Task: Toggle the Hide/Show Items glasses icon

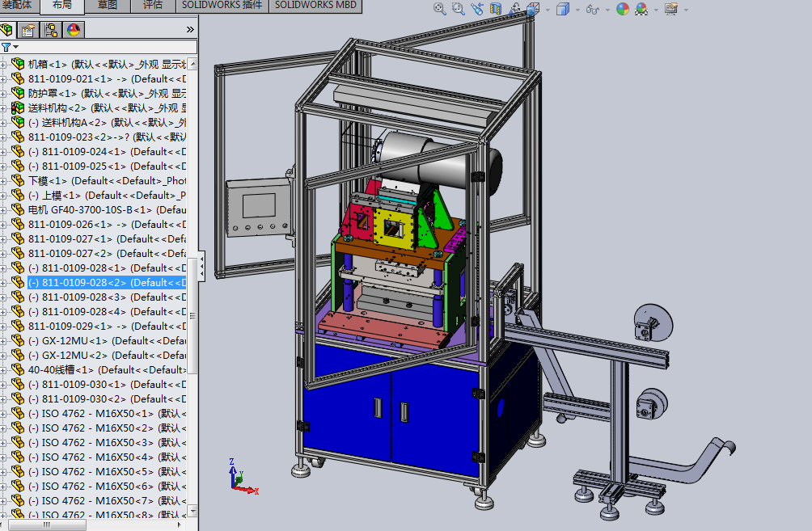Action: pyautogui.click(x=592, y=9)
